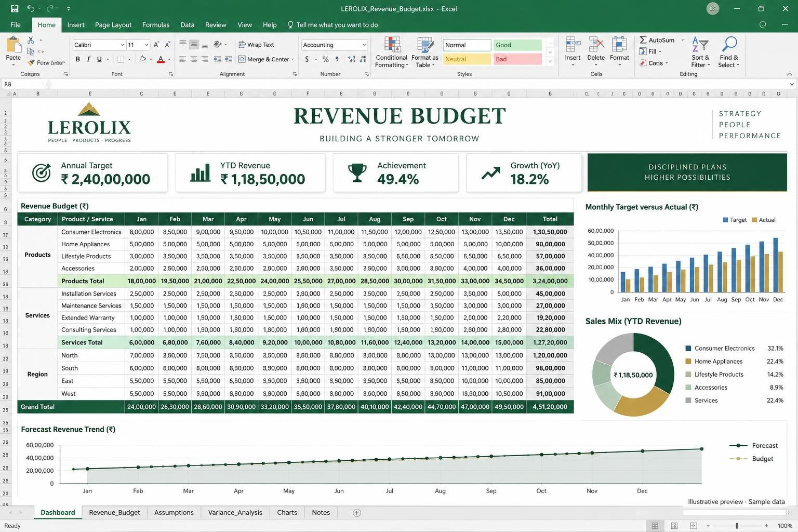
Task: Open the File backstage menu
Action: pos(16,25)
